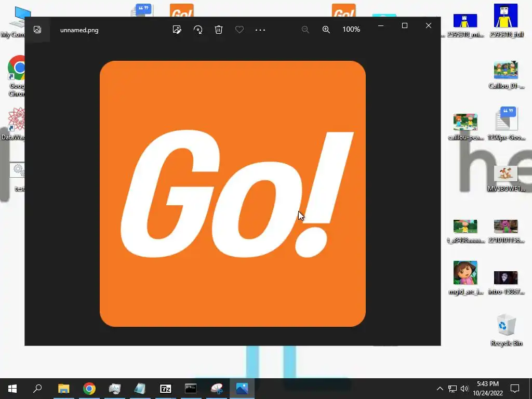This screenshot has width=532, height=399.
Task: Open Command Prompt from the taskbar
Action: click(x=191, y=389)
